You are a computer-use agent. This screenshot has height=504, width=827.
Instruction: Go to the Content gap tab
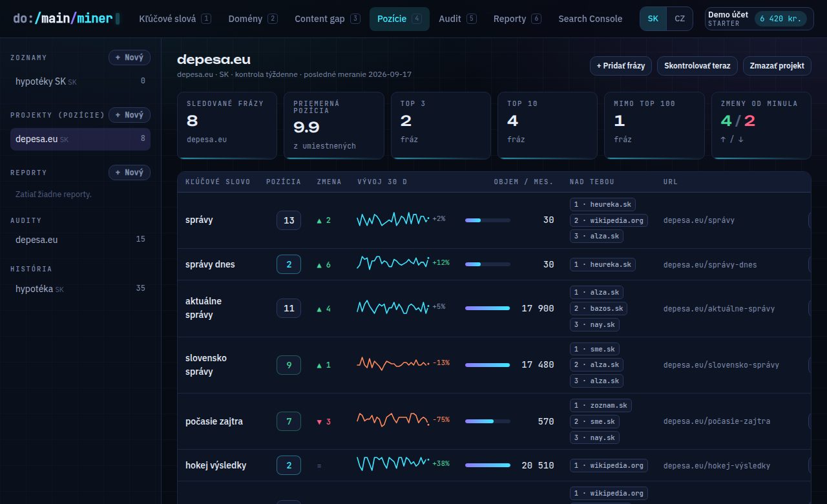tap(328, 19)
